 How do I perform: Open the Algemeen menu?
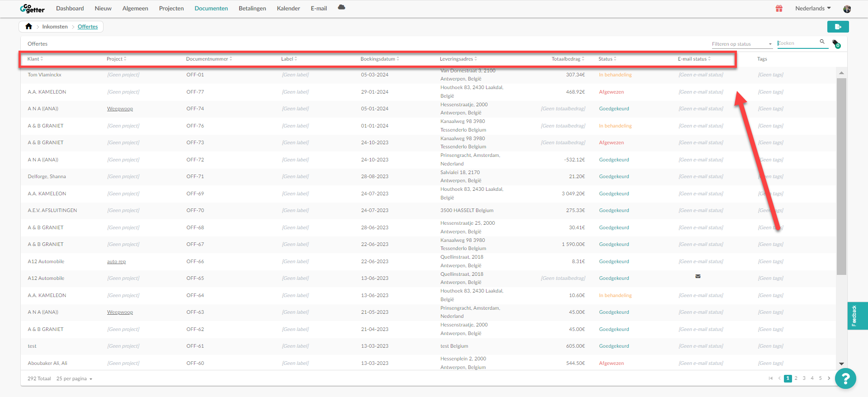click(x=135, y=9)
